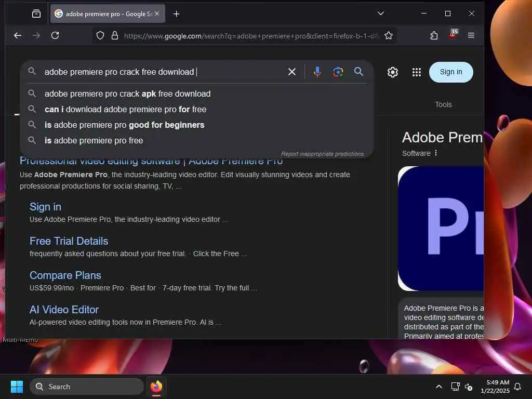Open the muted volume tray icon
This screenshot has height=399, width=532.
point(469,387)
